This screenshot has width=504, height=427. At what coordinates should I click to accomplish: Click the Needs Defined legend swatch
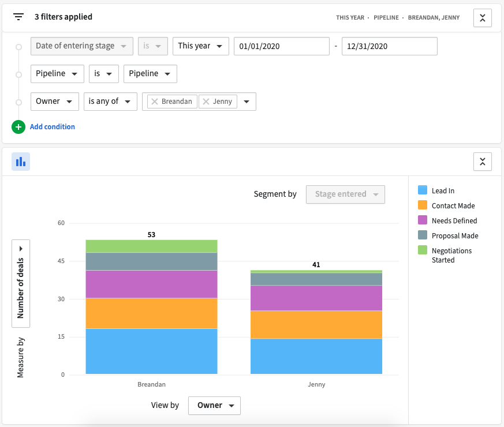point(423,220)
